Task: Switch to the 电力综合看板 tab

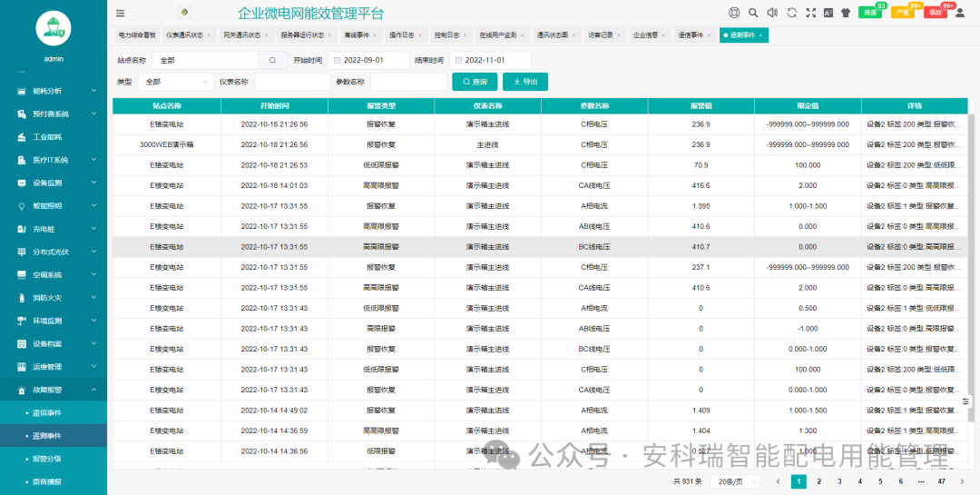Action: click(136, 35)
